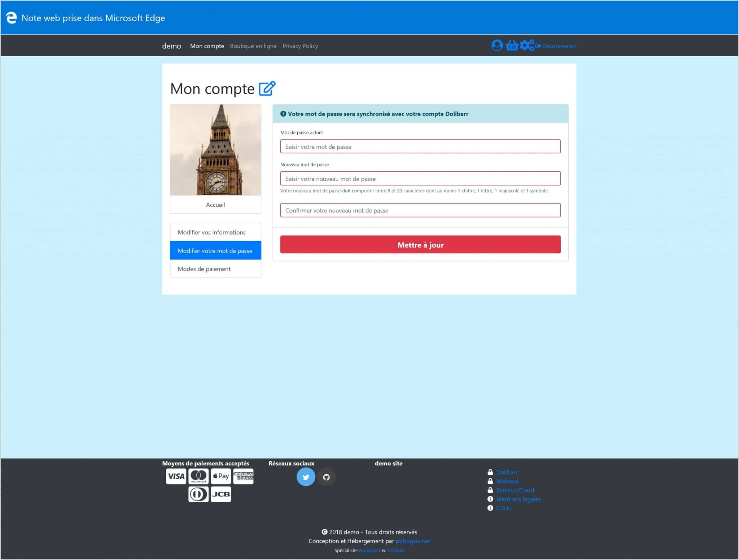Open the Mentions légales footer link

click(x=518, y=499)
